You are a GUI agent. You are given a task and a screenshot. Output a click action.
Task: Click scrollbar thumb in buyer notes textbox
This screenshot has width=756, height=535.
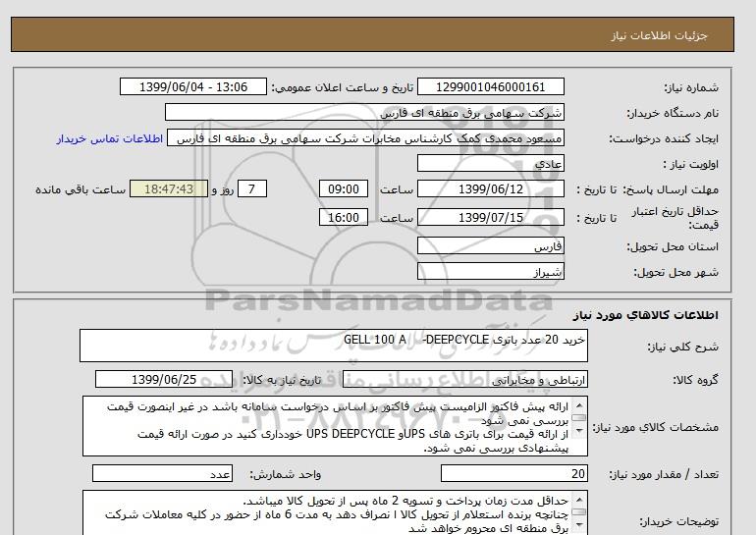point(578,511)
